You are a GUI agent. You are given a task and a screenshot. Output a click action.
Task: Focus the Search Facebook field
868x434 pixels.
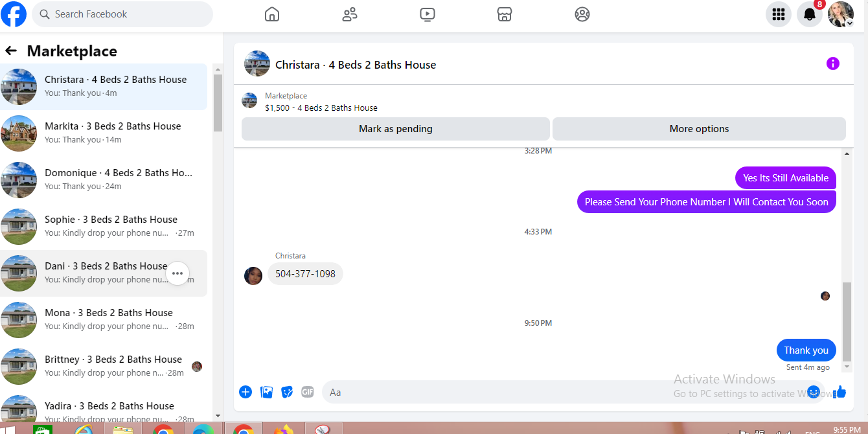click(122, 14)
